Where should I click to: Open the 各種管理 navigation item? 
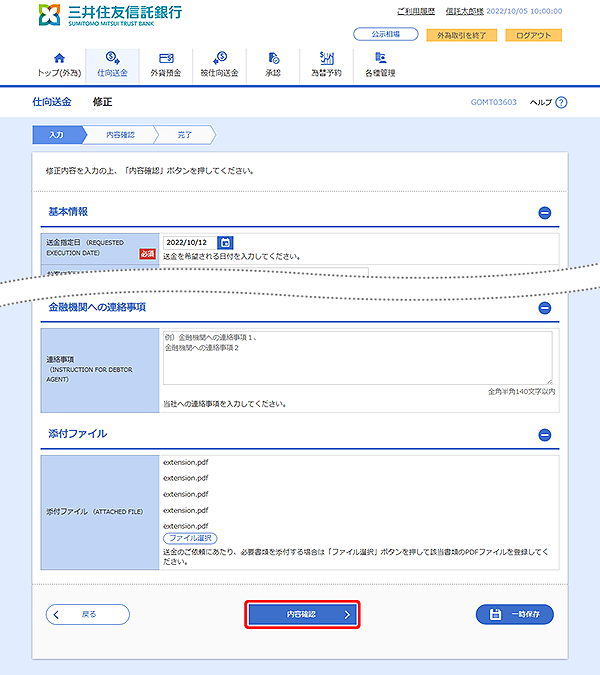click(x=380, y=65)
